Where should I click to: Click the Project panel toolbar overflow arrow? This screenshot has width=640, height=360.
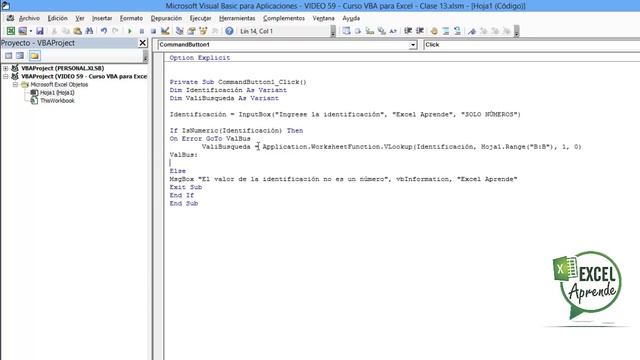[x=145, y=56]
